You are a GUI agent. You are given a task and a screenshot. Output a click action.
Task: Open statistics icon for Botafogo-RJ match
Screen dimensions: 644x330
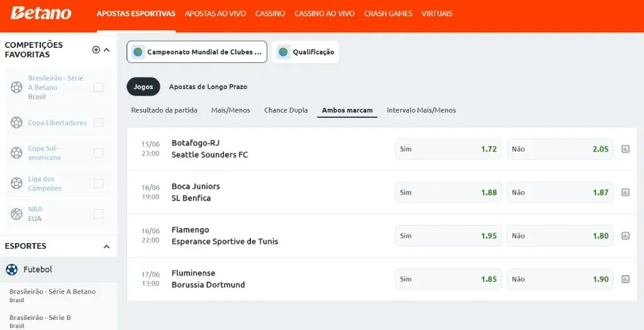click(x=625, y=149)
